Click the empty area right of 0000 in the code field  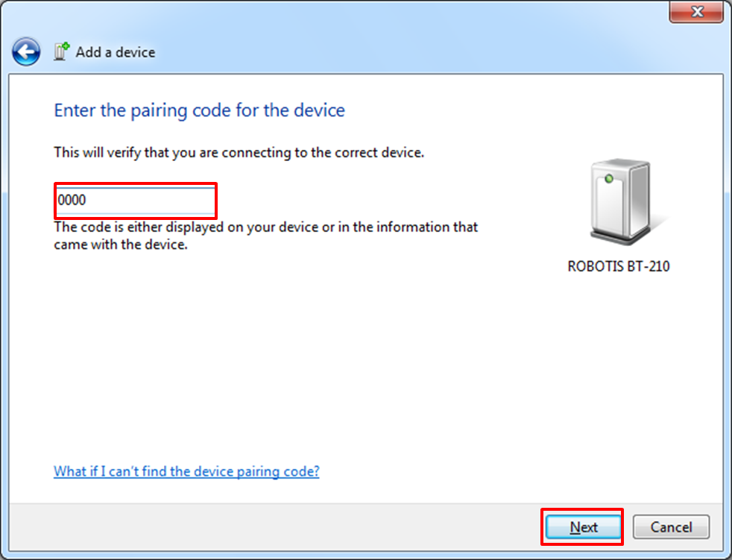[x=149, y=201]
